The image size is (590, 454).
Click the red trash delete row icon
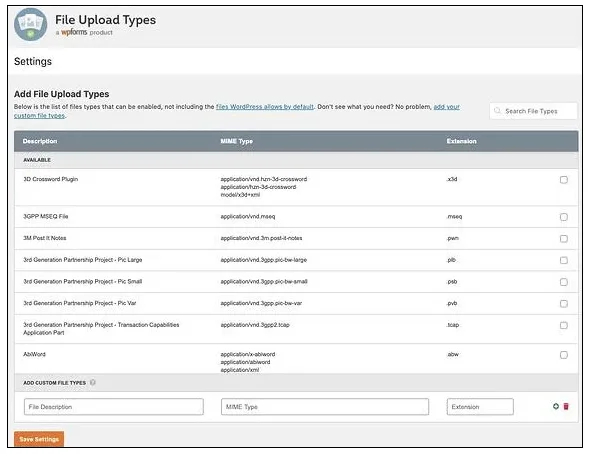[566, 406]
